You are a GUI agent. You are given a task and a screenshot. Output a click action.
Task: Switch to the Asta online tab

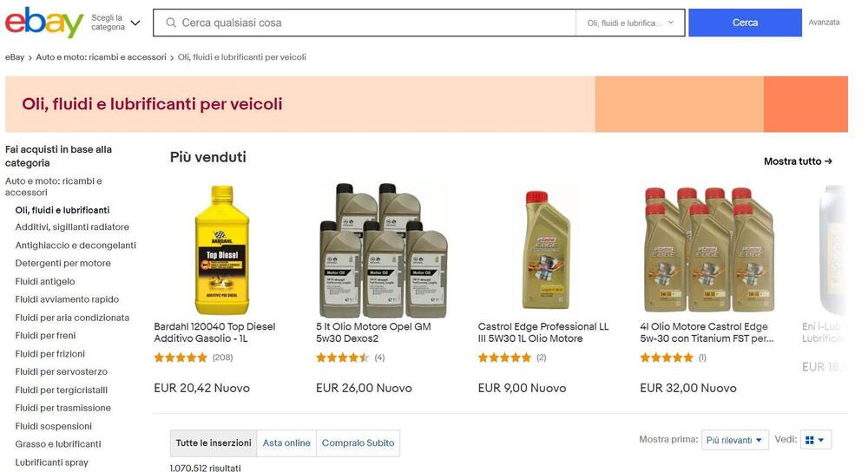tap(286, 442)
